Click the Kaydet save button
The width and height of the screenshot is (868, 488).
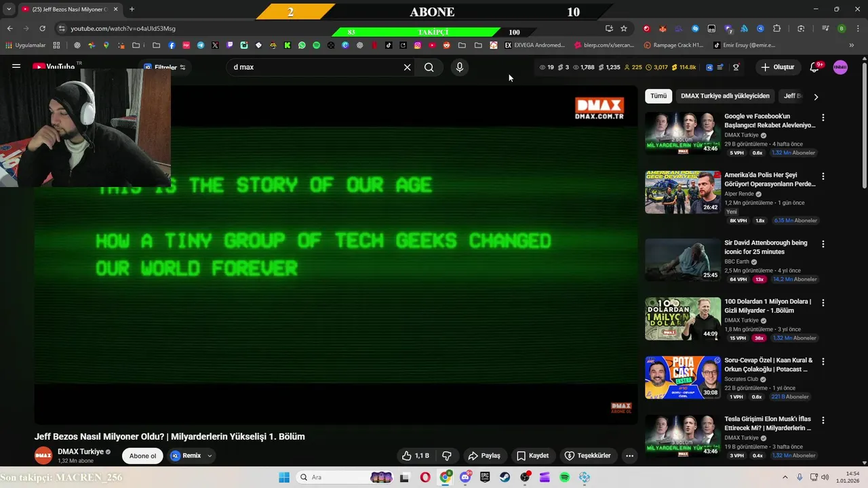[x=533, y=455]
